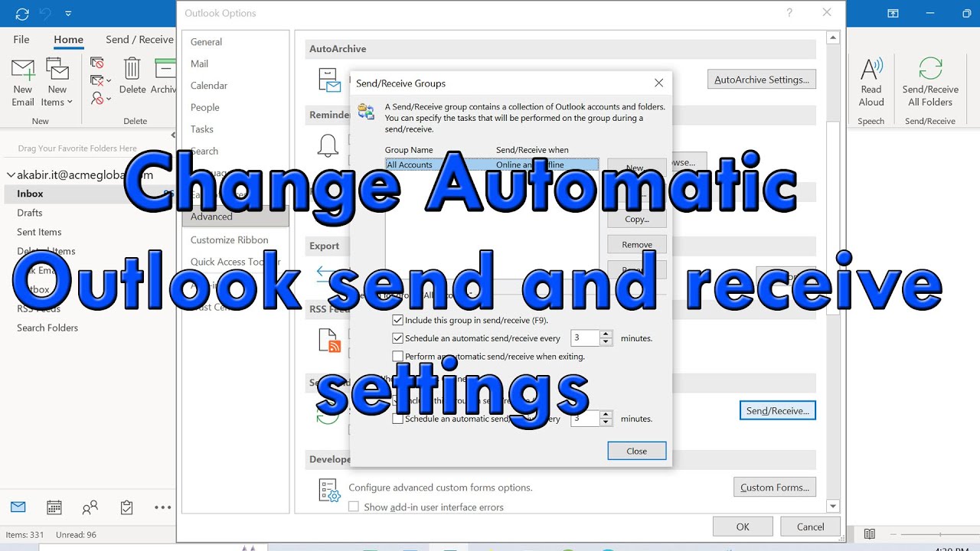Switch to Calendar view in navigation bar
This screenshot has height=551, width=980.
(54, 507)
